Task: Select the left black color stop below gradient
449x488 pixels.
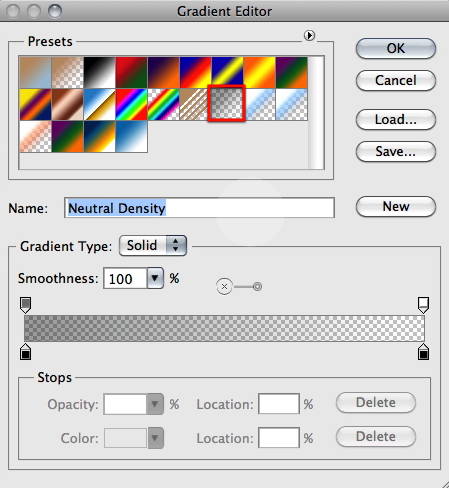Action: [x=26, y=352]
